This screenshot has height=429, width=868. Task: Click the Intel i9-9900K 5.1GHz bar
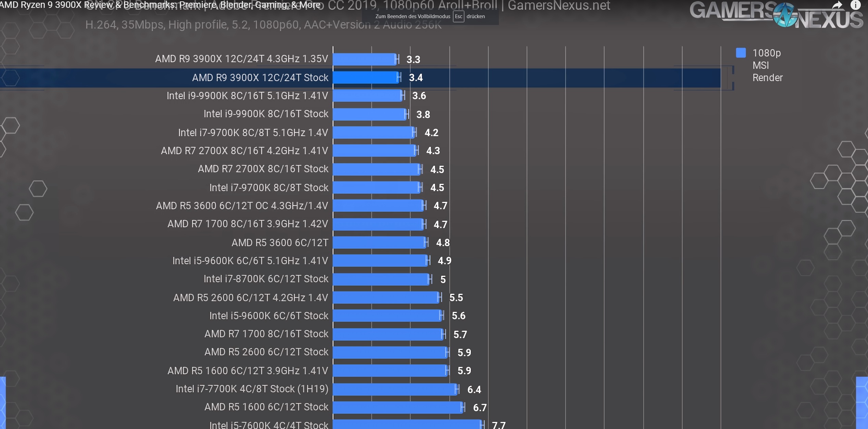coord(367,96)
